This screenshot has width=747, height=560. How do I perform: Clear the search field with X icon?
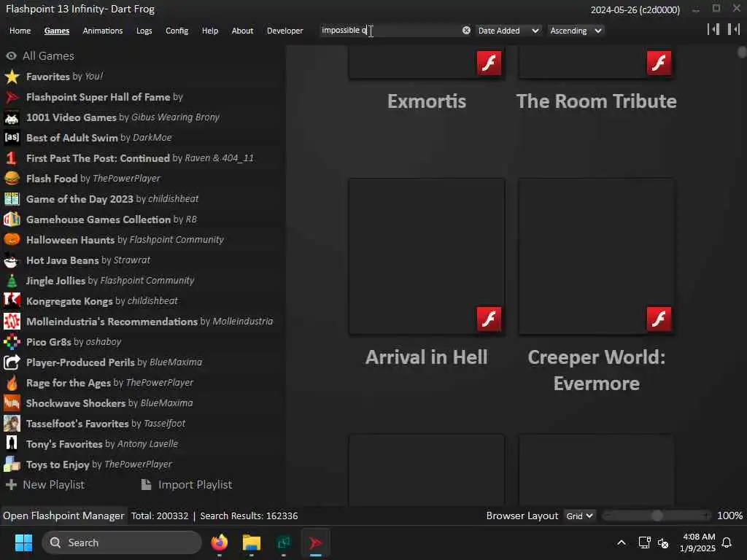click(x=466, y=31)
